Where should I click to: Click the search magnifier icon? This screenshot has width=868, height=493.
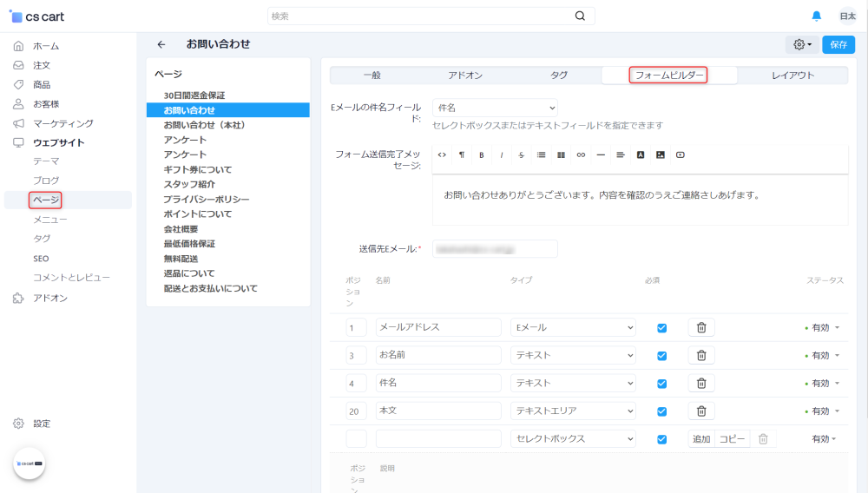[580, 16]
